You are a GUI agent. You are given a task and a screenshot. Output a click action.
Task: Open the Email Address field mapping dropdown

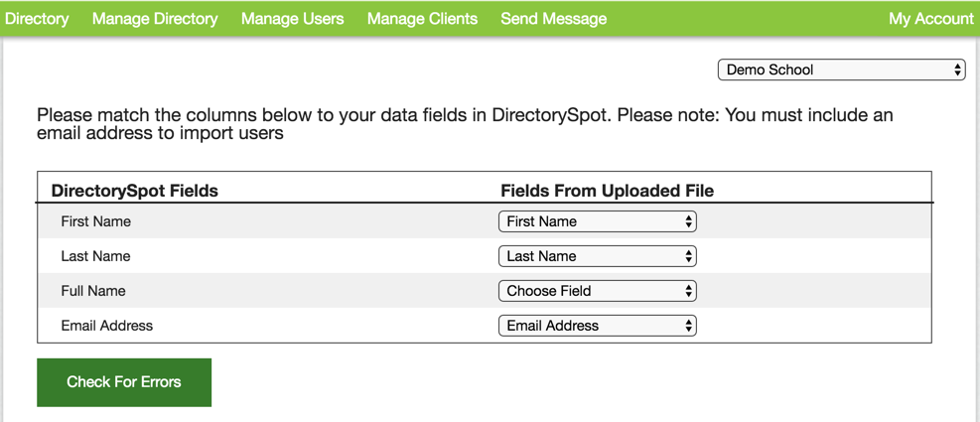pos(596,326)
